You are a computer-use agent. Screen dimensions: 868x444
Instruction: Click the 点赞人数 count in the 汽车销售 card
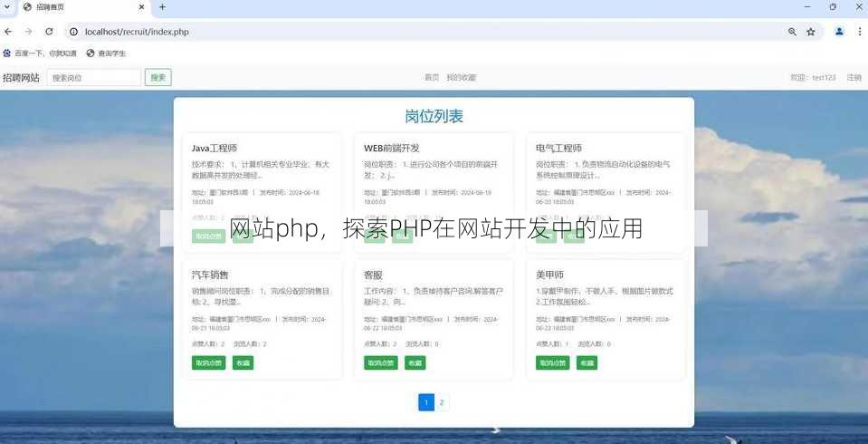[208, 344]
